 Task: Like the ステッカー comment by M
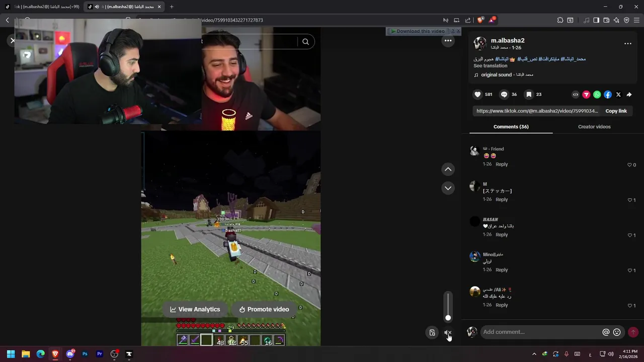629,200
